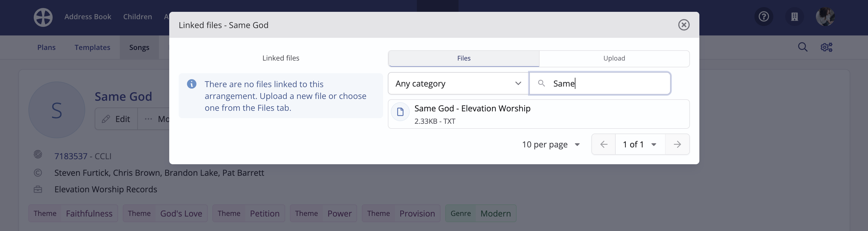868x231 pixels.
Task: Expand the Any category dropdown
Action: coord(458,83)
